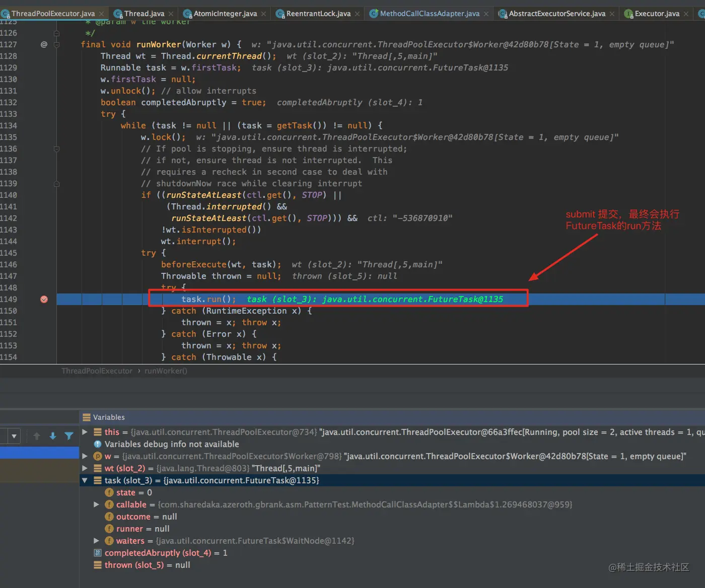
Task: Click the blue filter frames icon
Action: [69, 436]
